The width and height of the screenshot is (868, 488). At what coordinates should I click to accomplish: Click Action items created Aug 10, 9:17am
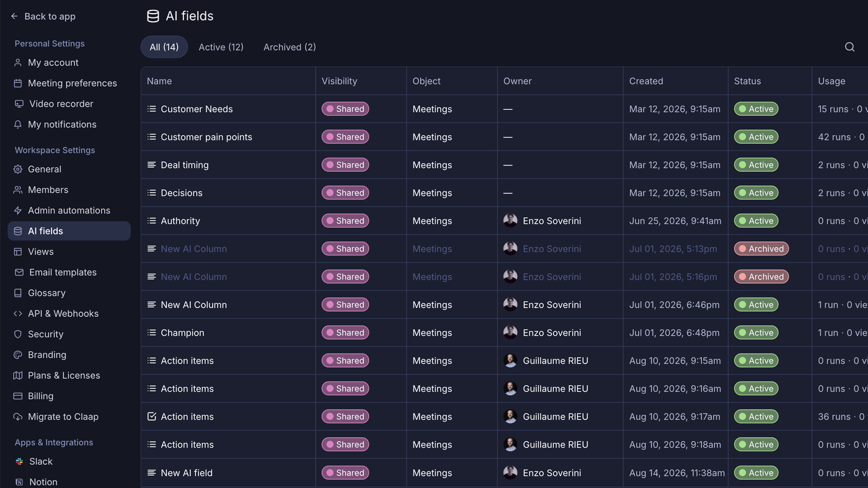pyautogui.click(x=187, y=417)
